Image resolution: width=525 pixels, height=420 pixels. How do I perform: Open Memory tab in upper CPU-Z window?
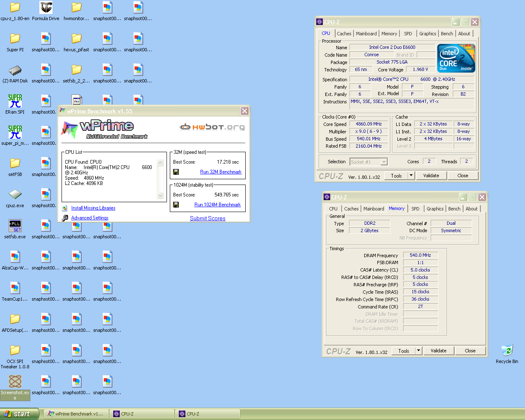click(389, 34)
